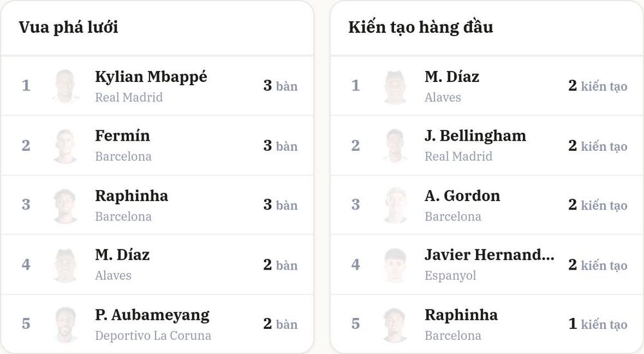The width and height of the screenshot is (644, 354).
Task: Click the Deportivo La Coruna team label
Action: point(153,335)
